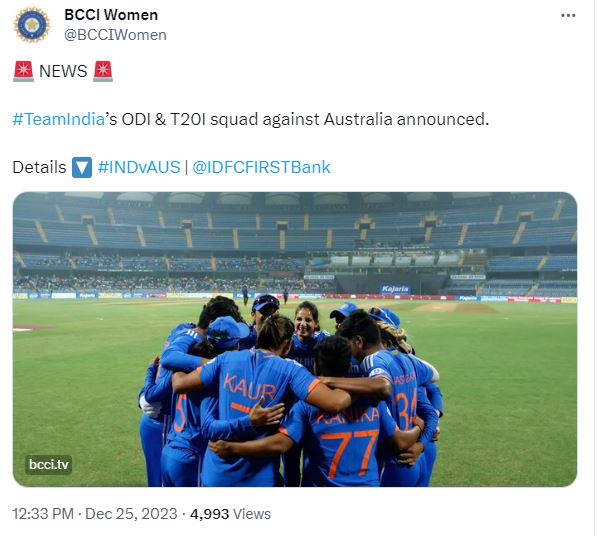This screenshot has width=601, height=536.
Task: View the 4,993 Views count
Action: (x=230, y=514)
